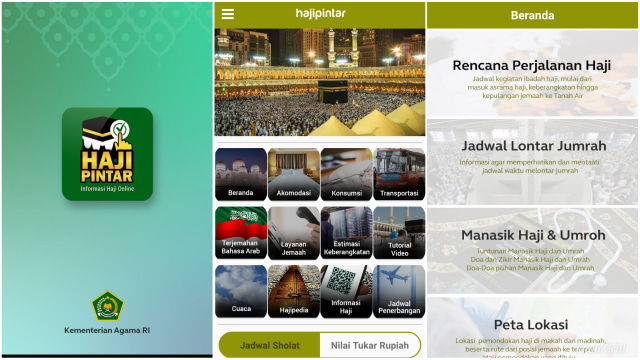Open the Peta Lokasi card
This screenshot has height=360, width=640.
click(532, 328)
